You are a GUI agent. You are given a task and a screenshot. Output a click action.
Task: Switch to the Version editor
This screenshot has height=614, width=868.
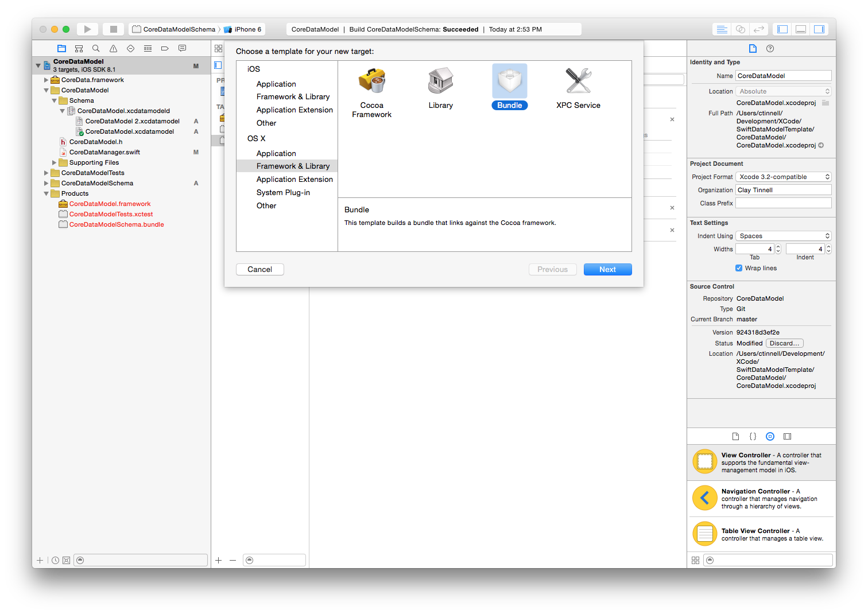(759, 29)
